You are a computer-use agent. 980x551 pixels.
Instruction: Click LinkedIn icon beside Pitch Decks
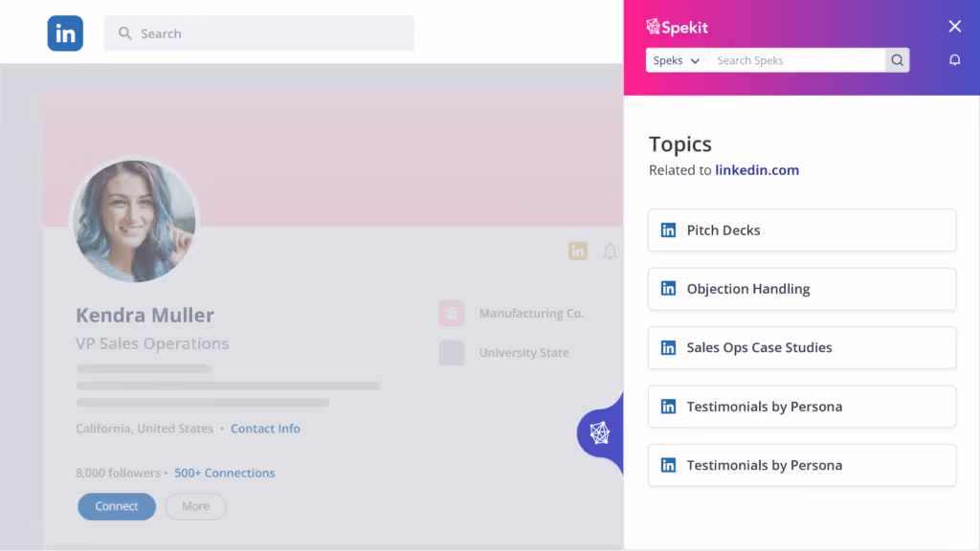[x=668, y=230]
